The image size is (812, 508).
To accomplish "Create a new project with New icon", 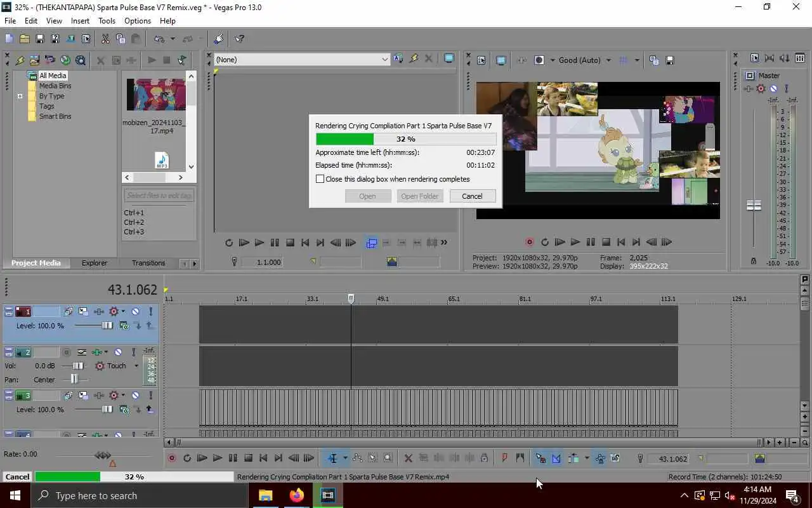I will [x=9, y=39].
